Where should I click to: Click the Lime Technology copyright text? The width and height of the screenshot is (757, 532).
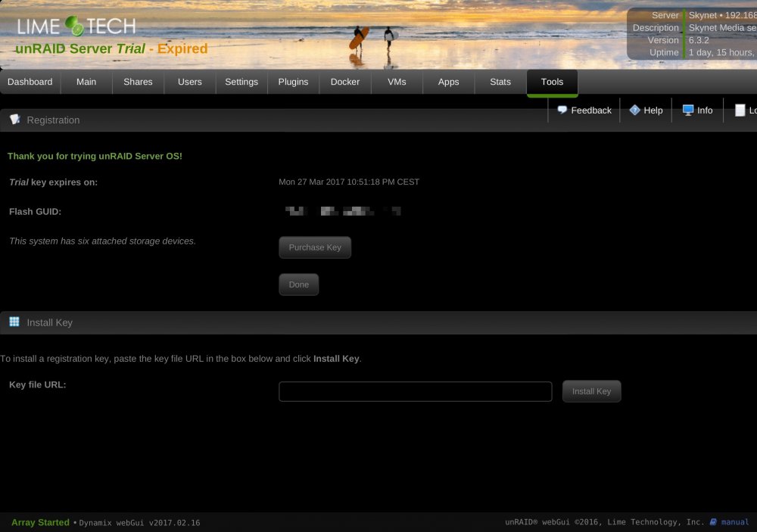(604, 522)
